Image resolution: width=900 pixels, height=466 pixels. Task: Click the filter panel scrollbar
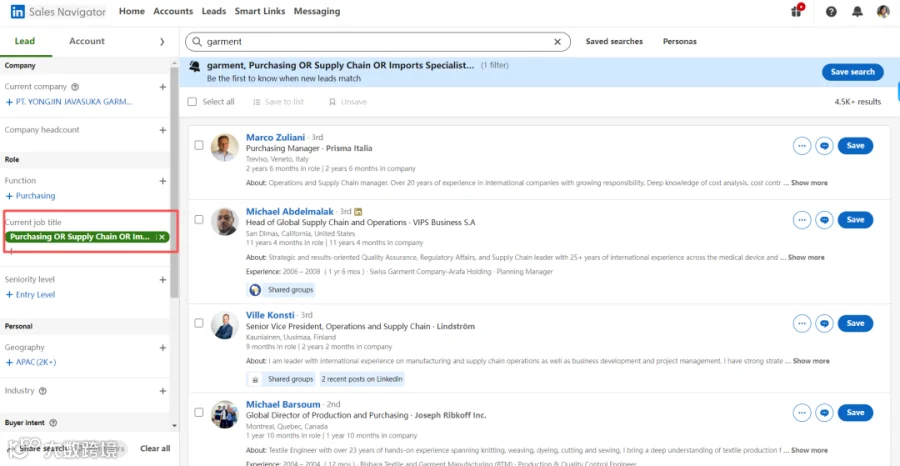[174, 184]
